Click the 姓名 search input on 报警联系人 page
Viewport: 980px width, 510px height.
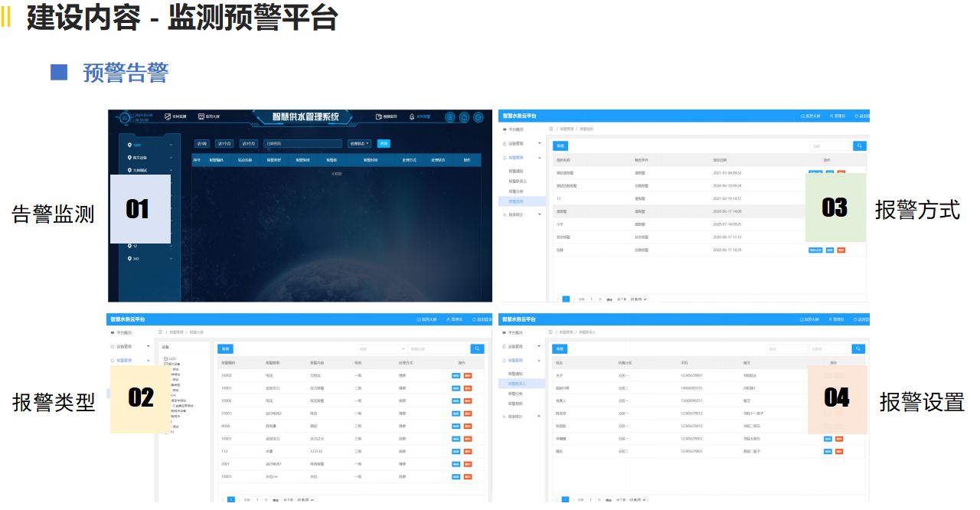point(787,348)
